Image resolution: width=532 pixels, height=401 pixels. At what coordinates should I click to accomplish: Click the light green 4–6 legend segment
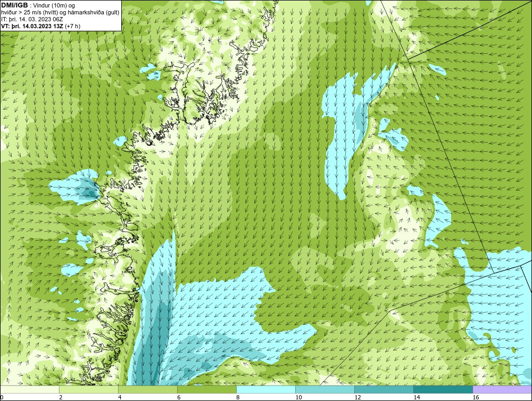(x=148, y=389)
